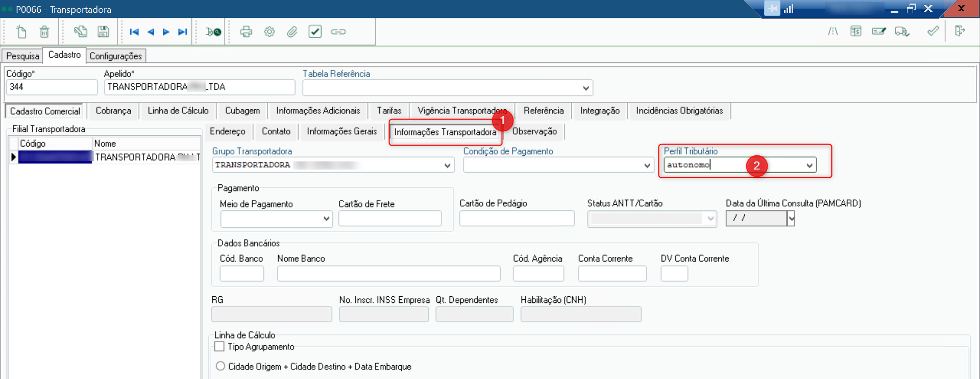
Task: Click the highlighted H icon in the title bar
Action: pyautogui.click(x=772, y=9)
